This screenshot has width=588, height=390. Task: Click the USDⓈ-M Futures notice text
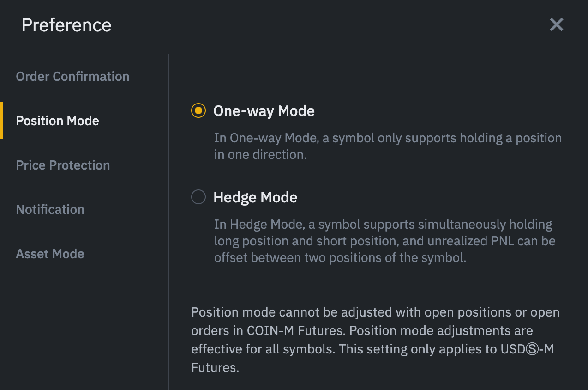375,340
